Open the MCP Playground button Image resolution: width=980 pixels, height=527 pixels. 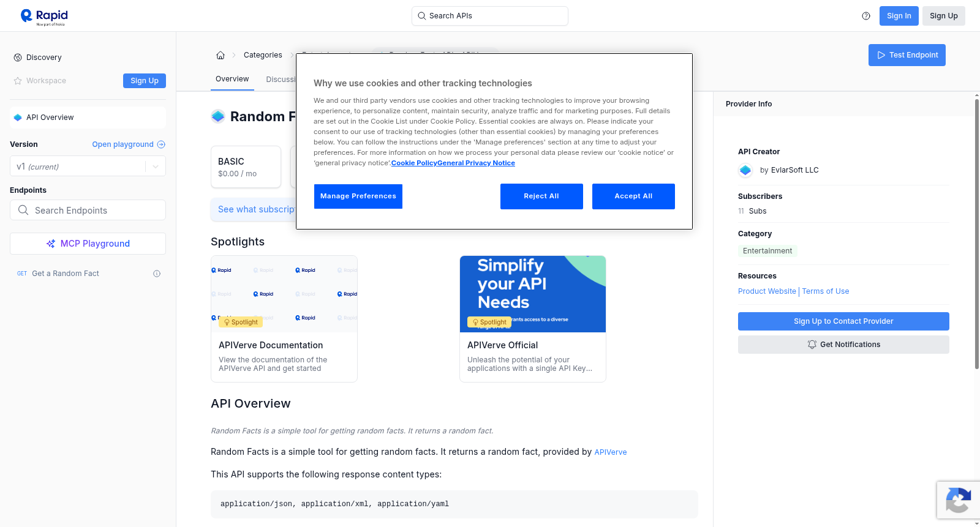pos(88,244)
